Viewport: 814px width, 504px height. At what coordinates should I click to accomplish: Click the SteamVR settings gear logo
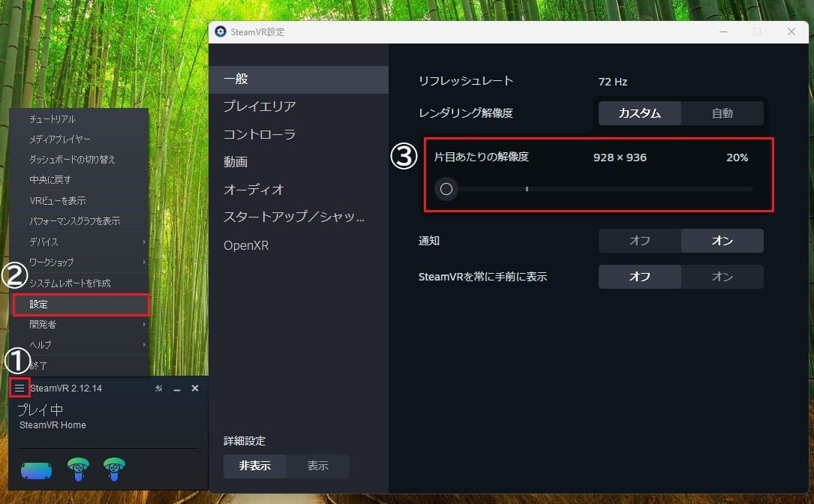click(221, 31)
